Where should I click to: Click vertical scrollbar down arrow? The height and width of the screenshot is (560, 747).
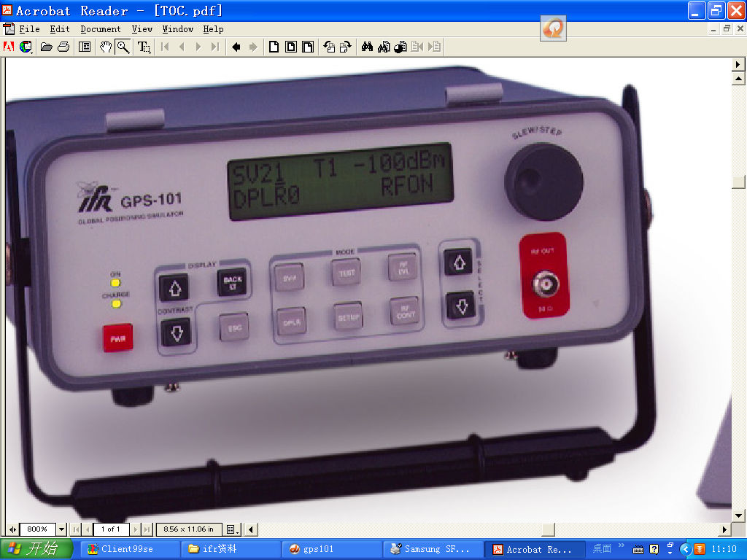(x=738, y=516)
